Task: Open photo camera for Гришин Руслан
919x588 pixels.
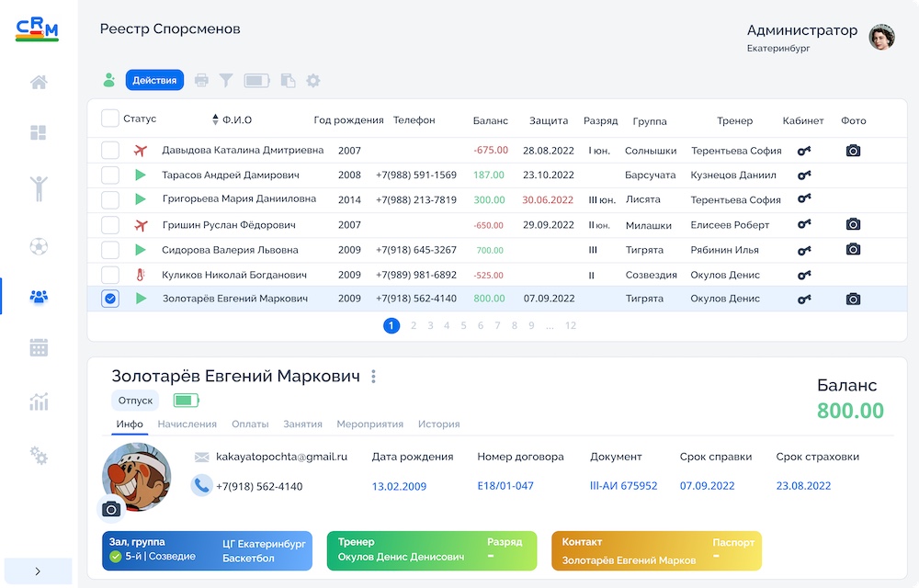Action: pos(854,224)
